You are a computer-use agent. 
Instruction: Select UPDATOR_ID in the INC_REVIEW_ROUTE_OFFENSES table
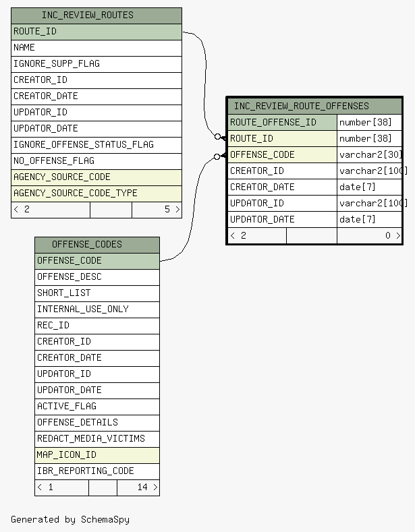click(282, 204)
